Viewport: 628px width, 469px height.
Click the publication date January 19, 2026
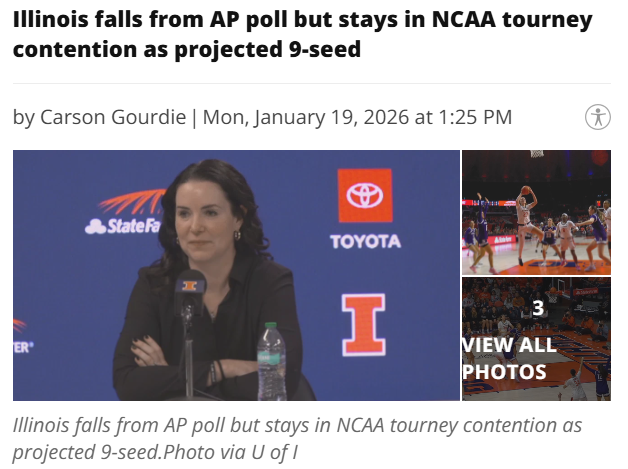coord(302,117)
